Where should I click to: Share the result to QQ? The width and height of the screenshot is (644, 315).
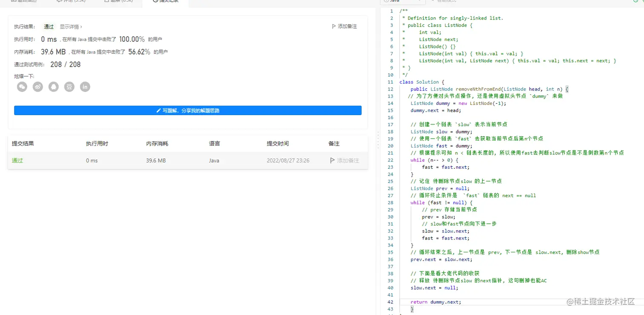(54, 87)
